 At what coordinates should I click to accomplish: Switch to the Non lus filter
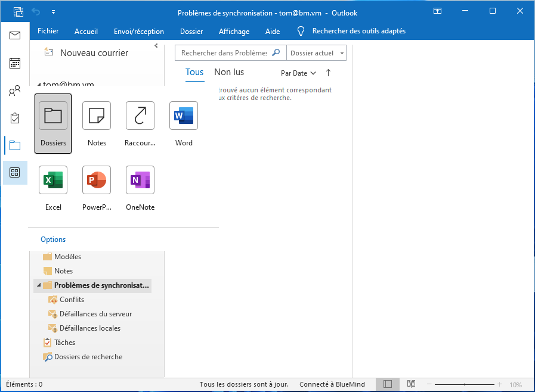pos(228,72)
